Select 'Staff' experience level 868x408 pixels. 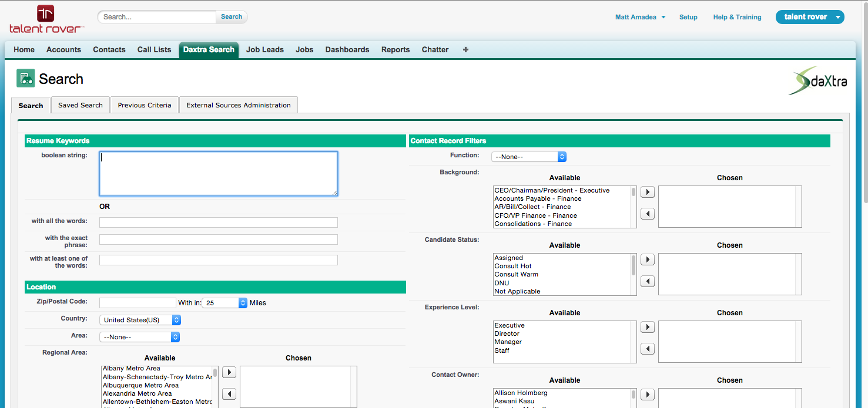coord(502,350)
